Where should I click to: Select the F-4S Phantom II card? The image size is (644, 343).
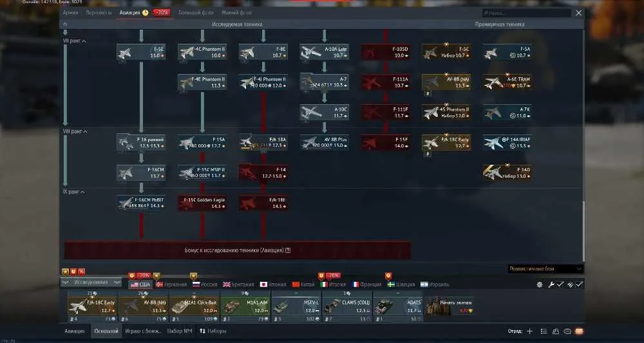coord(446,113)
